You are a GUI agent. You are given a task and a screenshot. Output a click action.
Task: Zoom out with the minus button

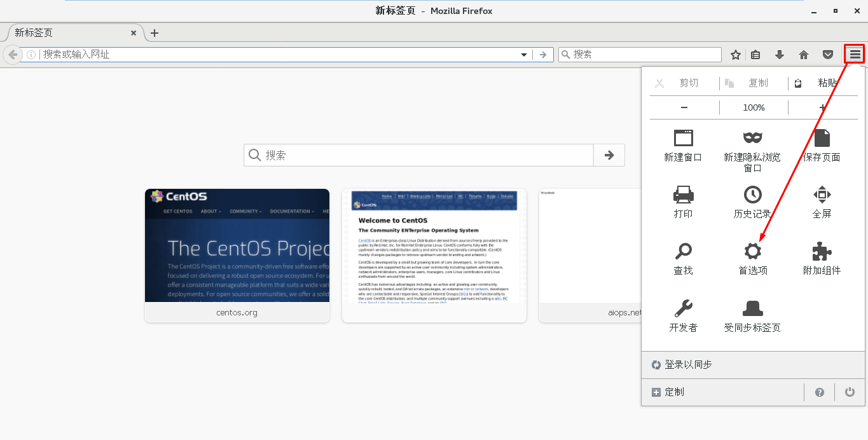click(684, 107)
